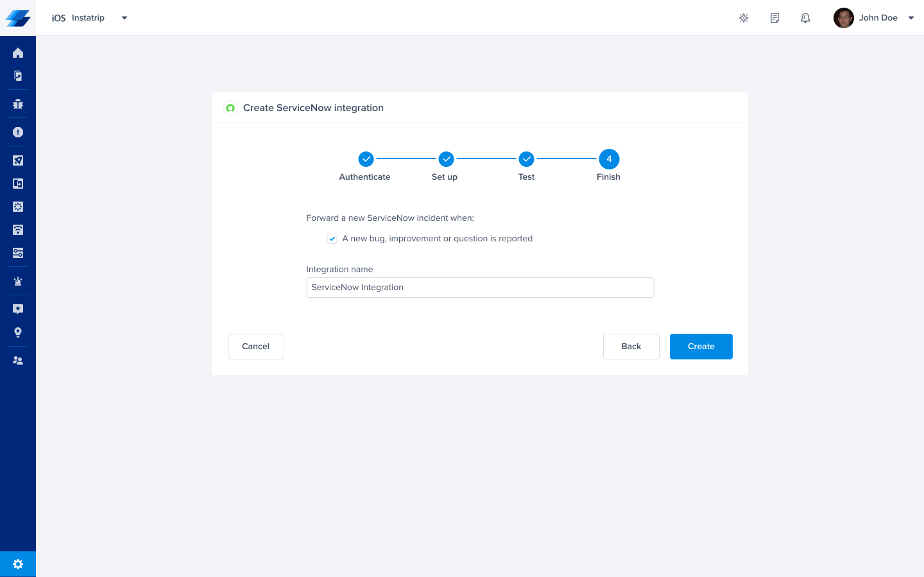The image size is (924, 577).
Task: Open the settings gear at sidebar bottom
Action: [x=18, y=564]
